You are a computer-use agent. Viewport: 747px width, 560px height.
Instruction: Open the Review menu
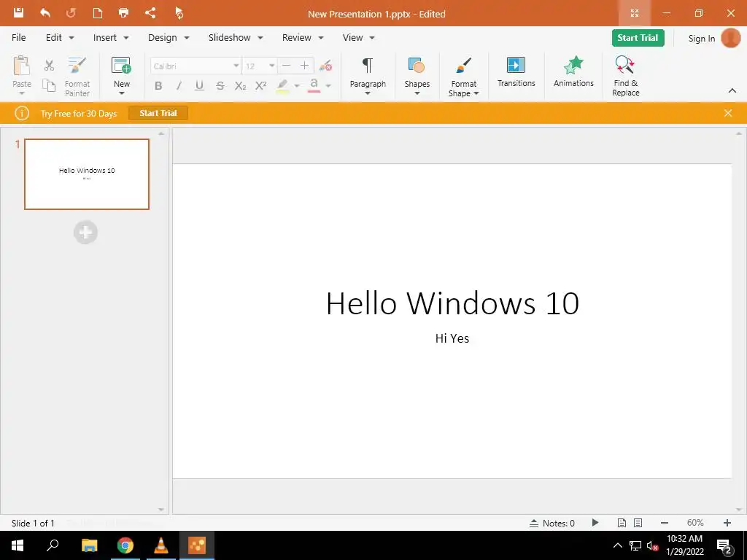click(x=303, y=38)
